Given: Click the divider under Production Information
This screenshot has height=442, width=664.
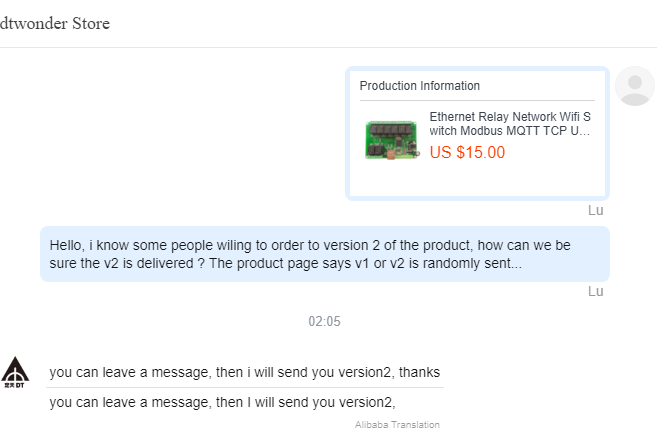Looking at the screenshot, I should pos(477,100).
